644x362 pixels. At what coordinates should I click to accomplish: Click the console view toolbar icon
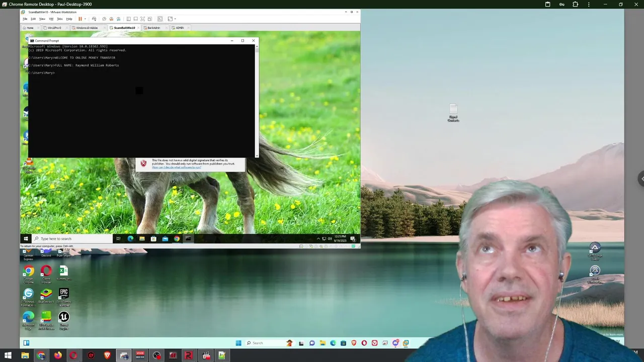coord(160,19)
